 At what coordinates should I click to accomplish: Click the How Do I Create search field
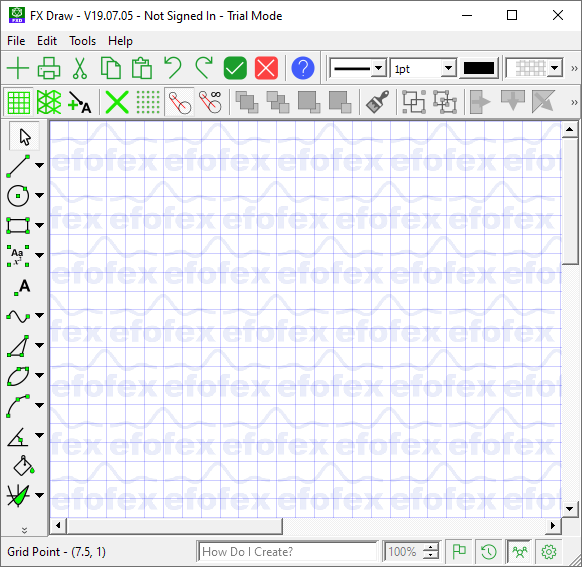[x=288, y=552]
